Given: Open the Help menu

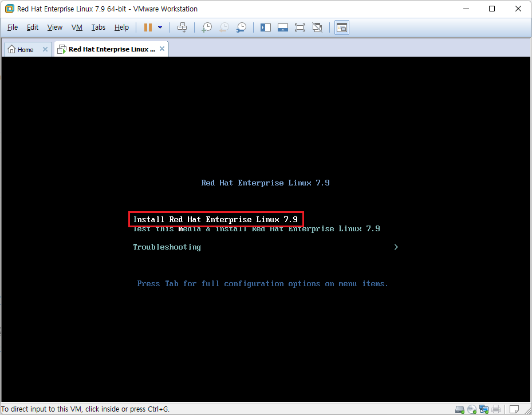Looking at the screenshot, I should [x=121, y=27].
